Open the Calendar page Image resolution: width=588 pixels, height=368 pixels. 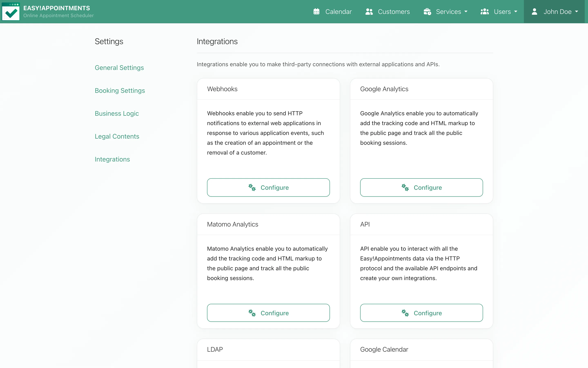(x=332, y=11)
